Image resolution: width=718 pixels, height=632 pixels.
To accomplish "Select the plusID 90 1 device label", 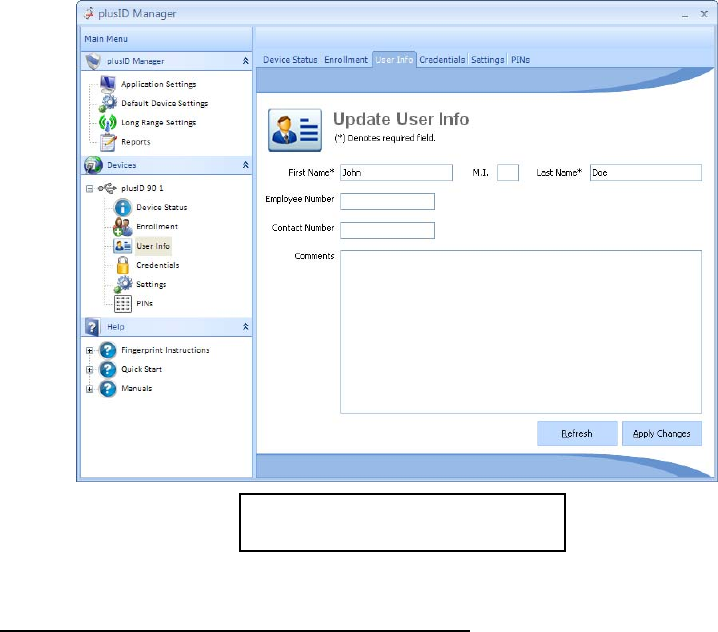I will 142,188.
